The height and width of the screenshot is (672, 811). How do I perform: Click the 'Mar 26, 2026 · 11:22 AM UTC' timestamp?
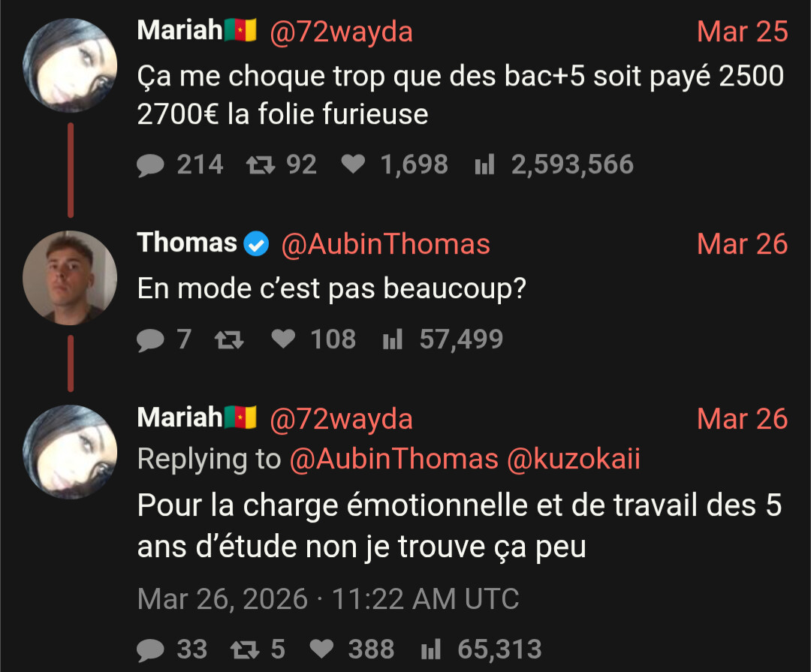(328, 599)
